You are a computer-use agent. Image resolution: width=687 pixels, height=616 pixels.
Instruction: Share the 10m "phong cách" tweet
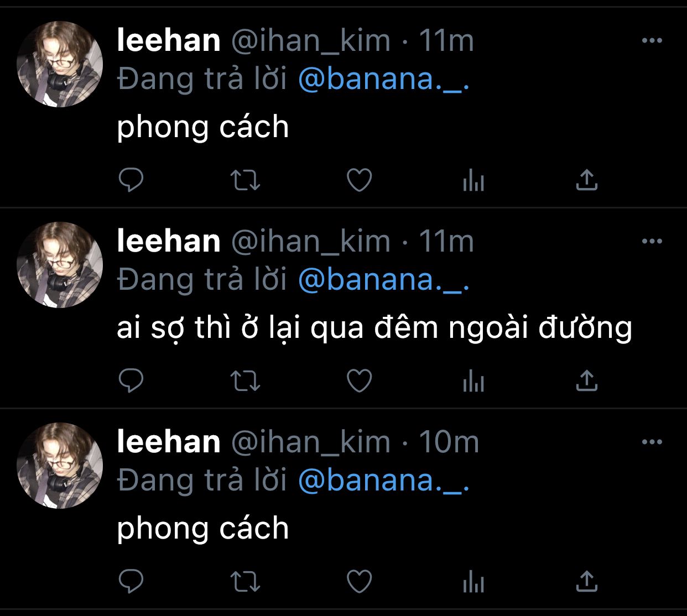tap(586, 581)
